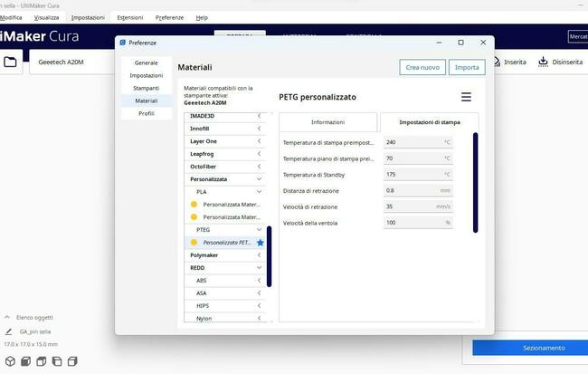
Task: Collapse the Personalizzata brand group
Action: click(260, 179)
